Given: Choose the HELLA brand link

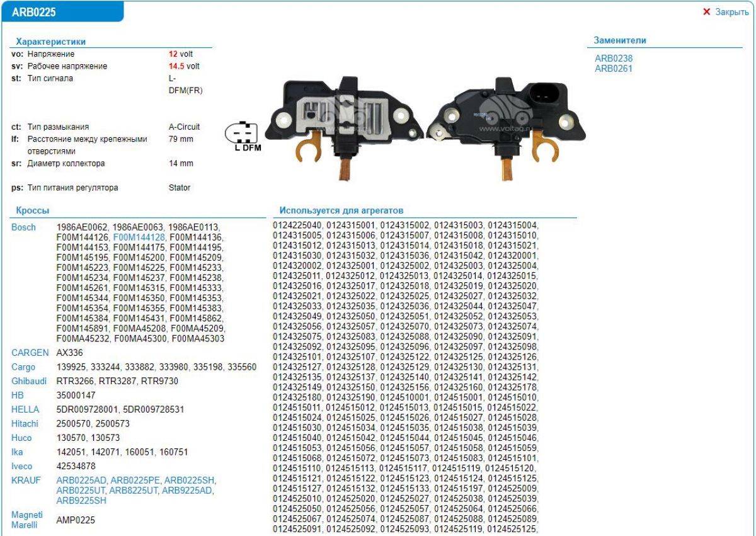Looking at the screenshot, I should (25, 409).
